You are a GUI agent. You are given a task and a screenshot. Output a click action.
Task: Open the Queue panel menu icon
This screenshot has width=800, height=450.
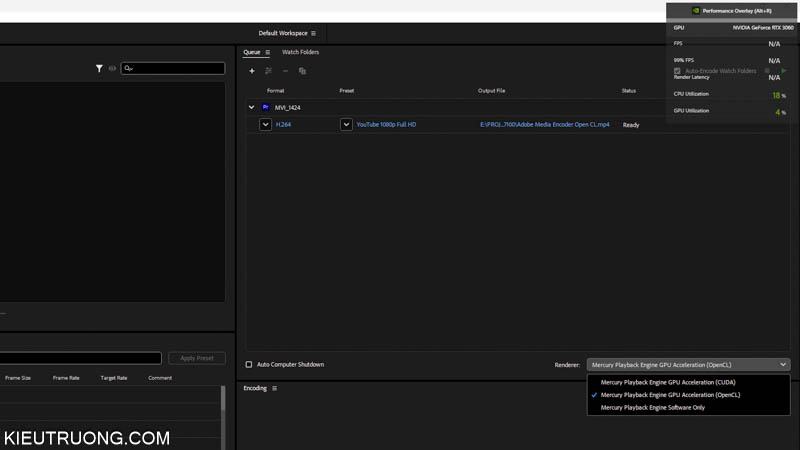(x=267, y=52)
